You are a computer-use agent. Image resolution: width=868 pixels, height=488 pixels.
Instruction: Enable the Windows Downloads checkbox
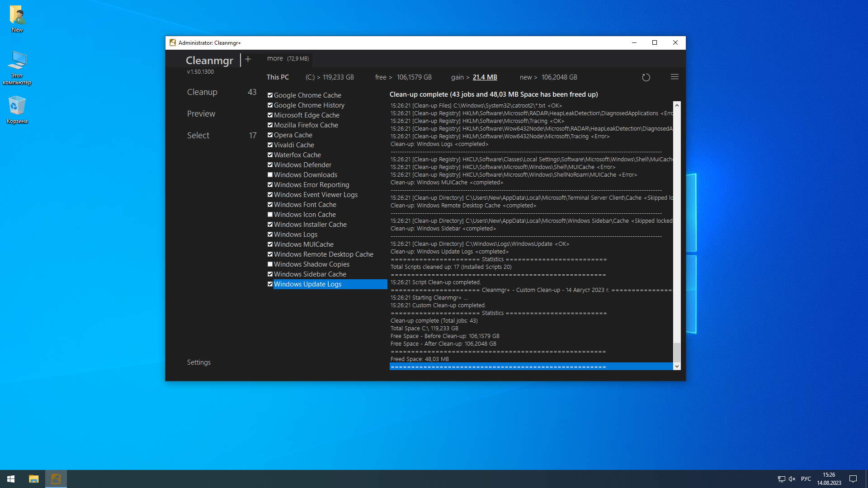pyautogui.click(x=270, y=175)
